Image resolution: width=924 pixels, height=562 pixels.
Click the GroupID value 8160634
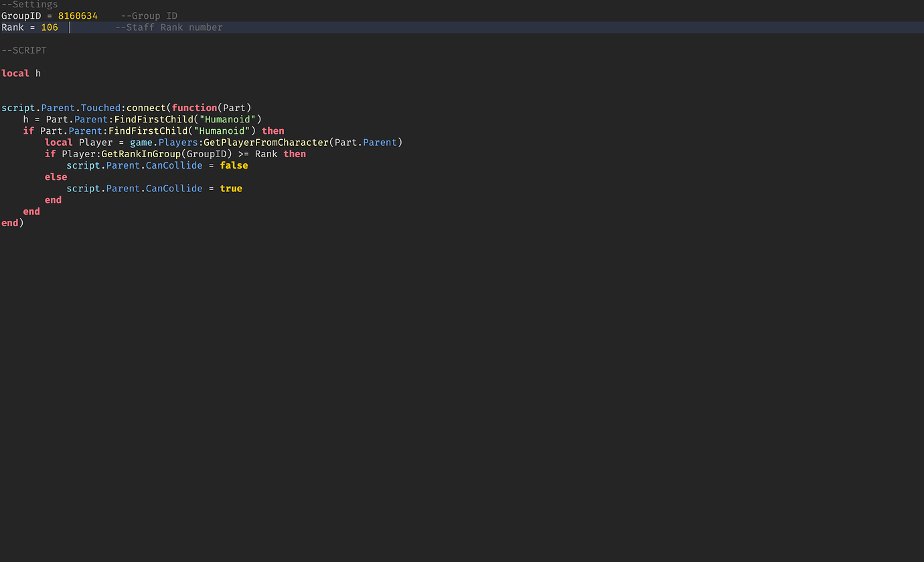(78, 15)
